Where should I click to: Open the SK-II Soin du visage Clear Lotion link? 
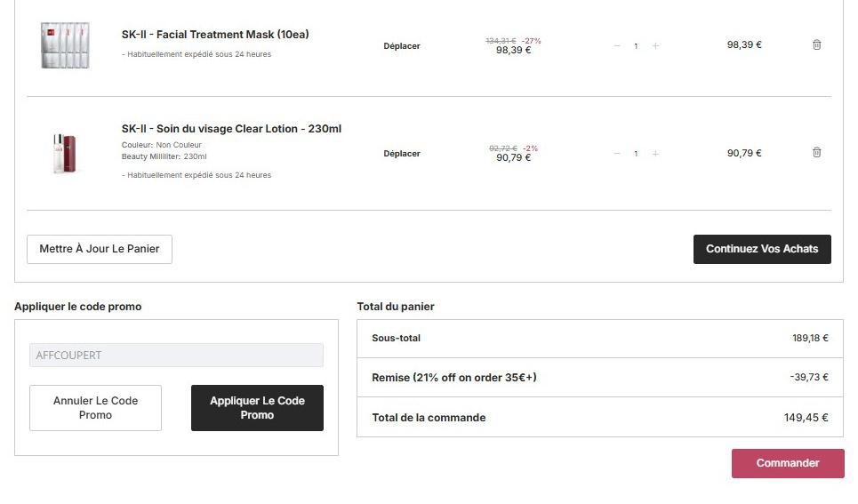pyautogui.click(x=231, y=129)
